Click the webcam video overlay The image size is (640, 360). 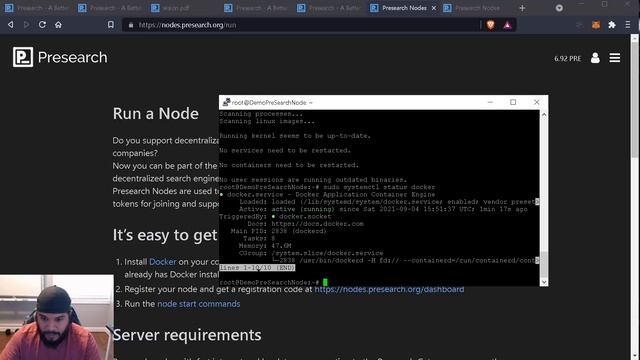point(57,317)
